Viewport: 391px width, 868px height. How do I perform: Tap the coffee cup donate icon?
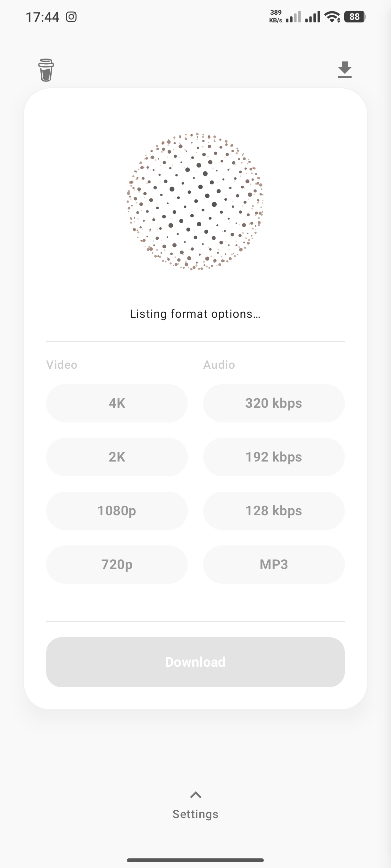click(x=46, y=70)
